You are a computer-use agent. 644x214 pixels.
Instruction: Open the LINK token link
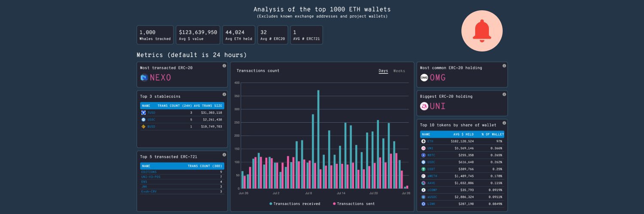pos(432,204)
